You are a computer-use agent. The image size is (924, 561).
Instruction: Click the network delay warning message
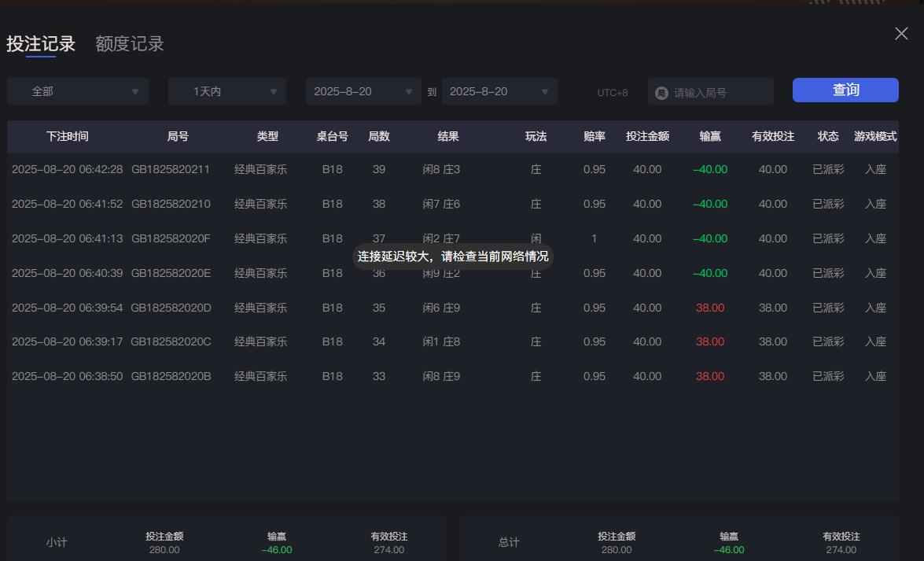pyautogui.click(x=454, y=257)
